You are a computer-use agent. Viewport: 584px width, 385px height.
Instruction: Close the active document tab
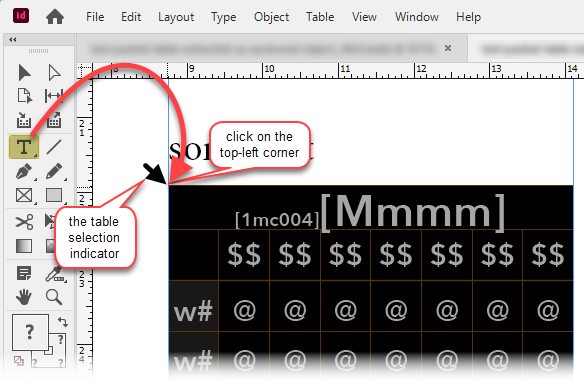point(448,48)
